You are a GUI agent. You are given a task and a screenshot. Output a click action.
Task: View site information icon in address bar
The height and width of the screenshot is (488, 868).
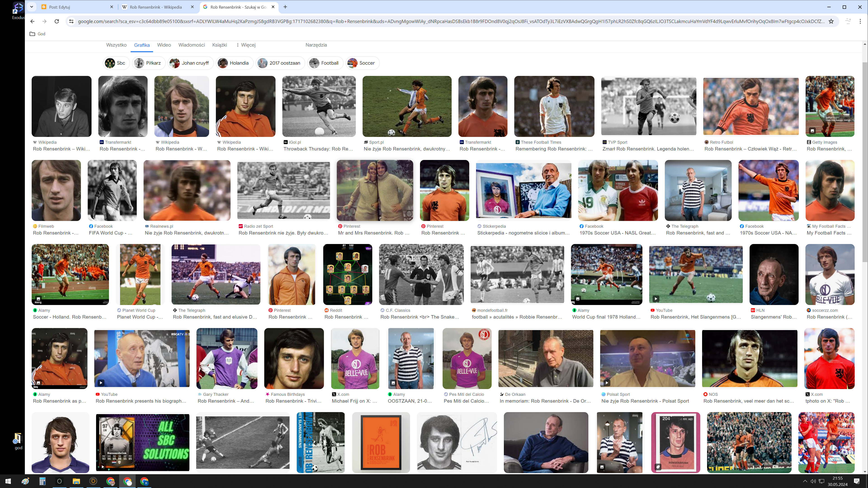(x=71, y=21)
